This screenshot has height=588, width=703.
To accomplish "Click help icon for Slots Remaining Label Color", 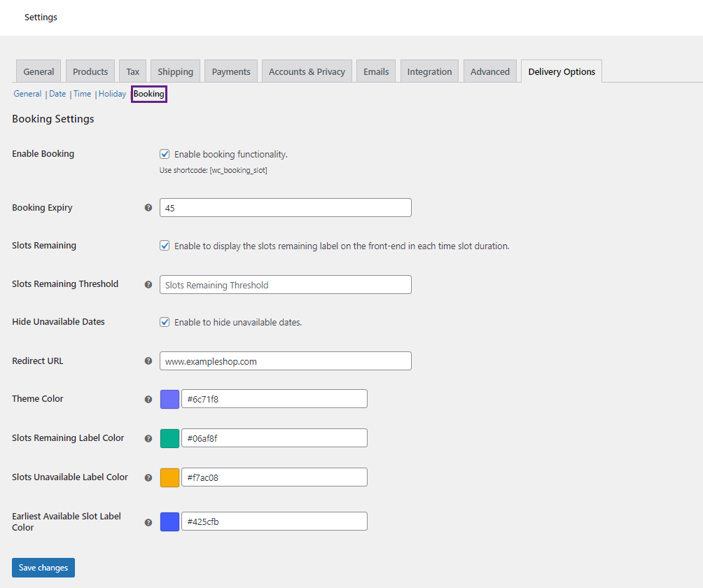I will click(x=148, y=438).
